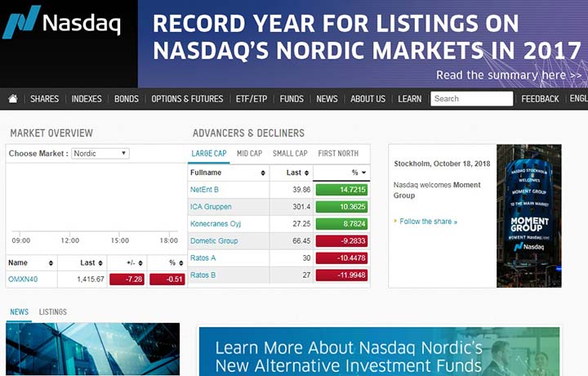Click the Nasdaq logo
Image resolution: width=588 pixels, height=376 pixels.
coord(61,22)
